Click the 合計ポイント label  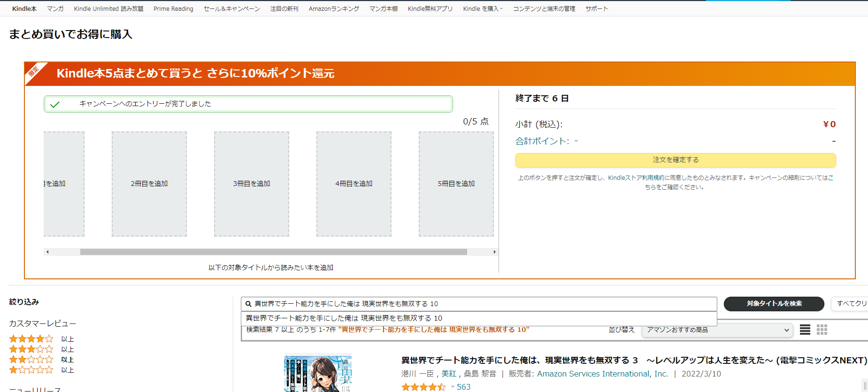pos(542,141)
